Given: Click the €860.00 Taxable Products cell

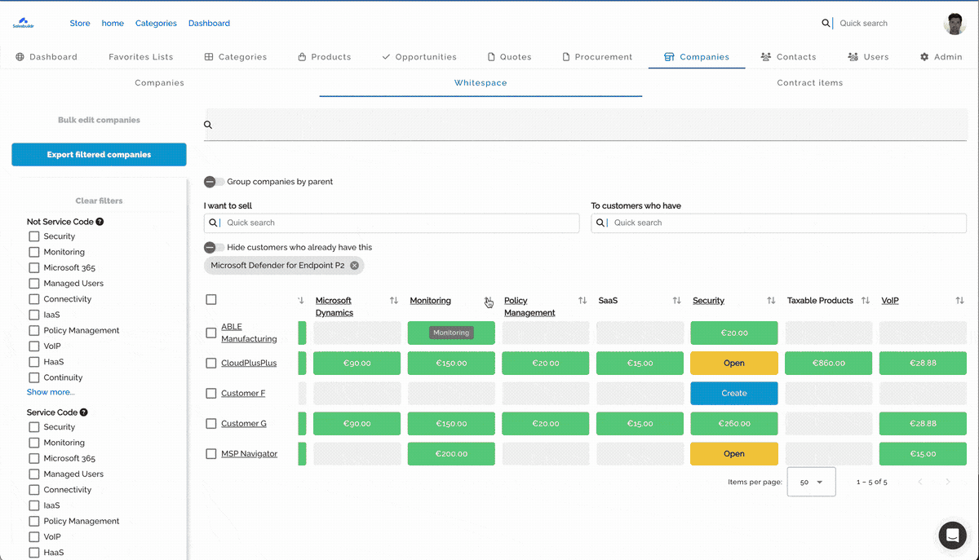Looking at the screenshot, I should coord(829,364).
